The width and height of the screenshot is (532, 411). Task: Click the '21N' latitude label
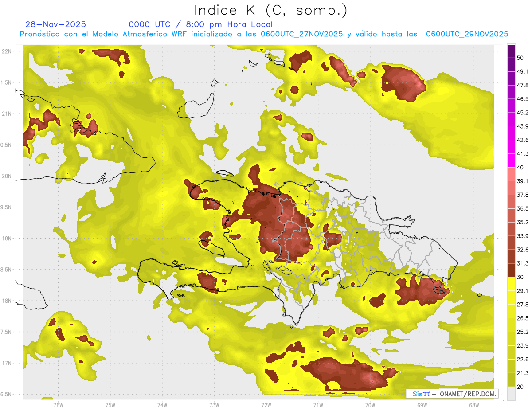7,114
